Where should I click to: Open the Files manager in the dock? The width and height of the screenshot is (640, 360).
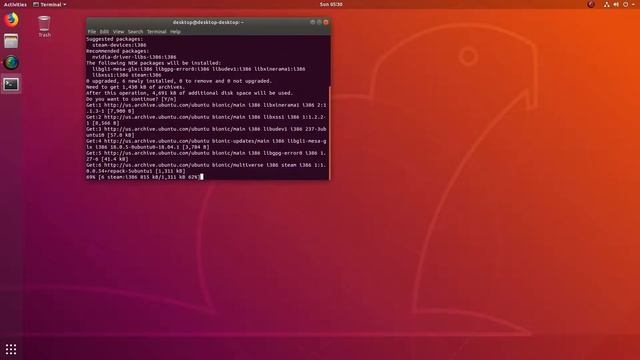coord(11,41)
